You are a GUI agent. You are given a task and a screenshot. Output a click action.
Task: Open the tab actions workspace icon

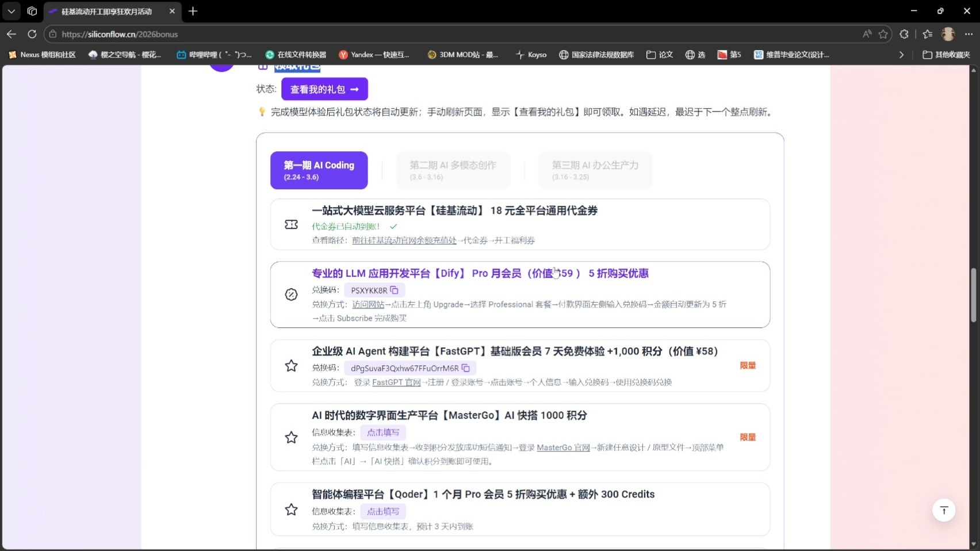coord(32,11)
